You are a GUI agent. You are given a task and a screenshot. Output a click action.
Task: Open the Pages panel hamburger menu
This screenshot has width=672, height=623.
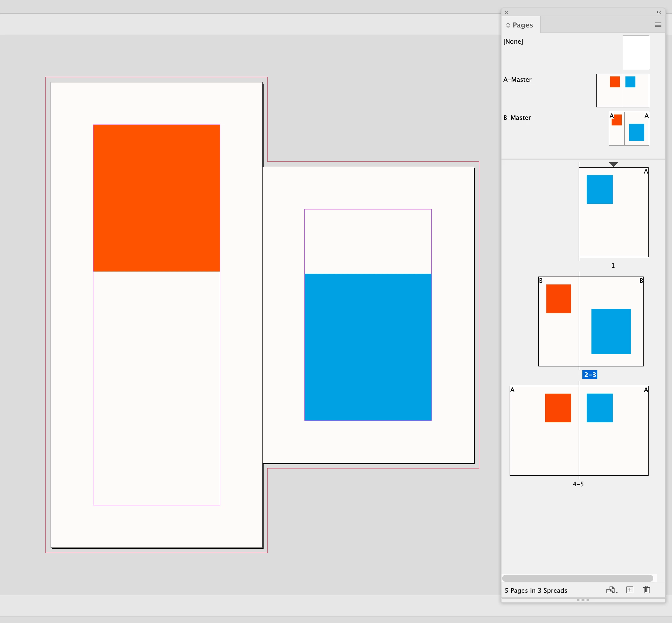click(x=658, y=25)
